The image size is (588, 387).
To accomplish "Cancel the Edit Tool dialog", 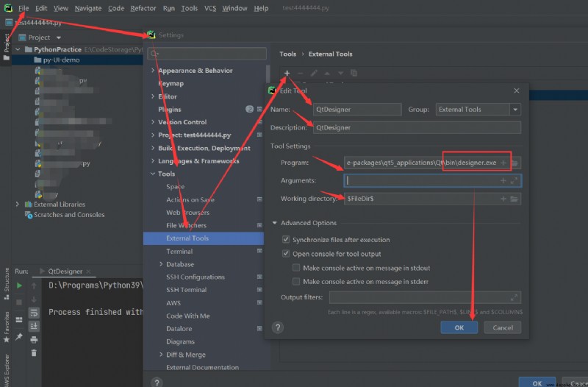I will [503, 327].
